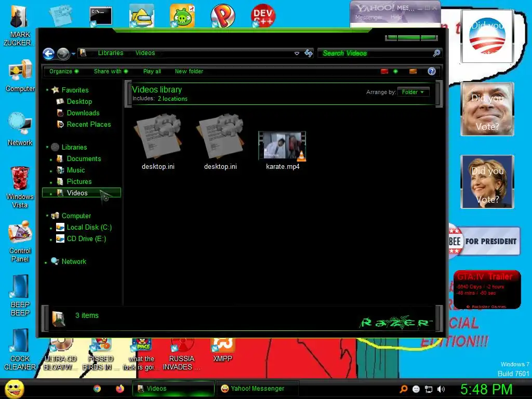This screenshot has width=532, height=399.
Task: Click GTA:IV Trailer countdown gadget
Action: click(x=487, y=290)
